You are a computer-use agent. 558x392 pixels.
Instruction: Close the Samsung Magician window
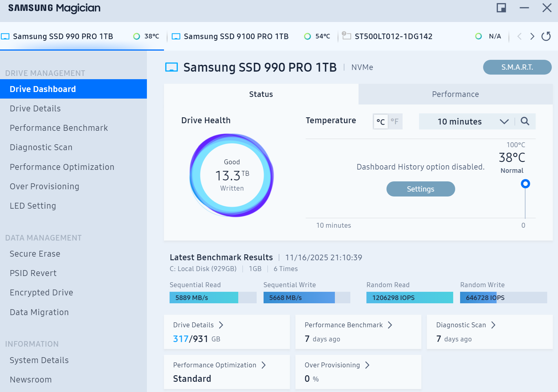coord(547,8)
